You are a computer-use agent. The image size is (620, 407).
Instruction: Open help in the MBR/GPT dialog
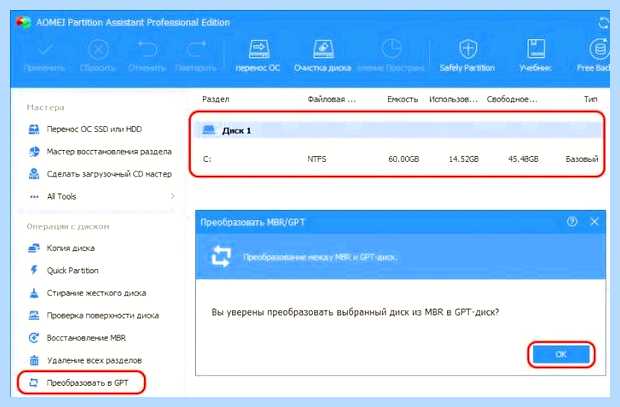[572, 221]
